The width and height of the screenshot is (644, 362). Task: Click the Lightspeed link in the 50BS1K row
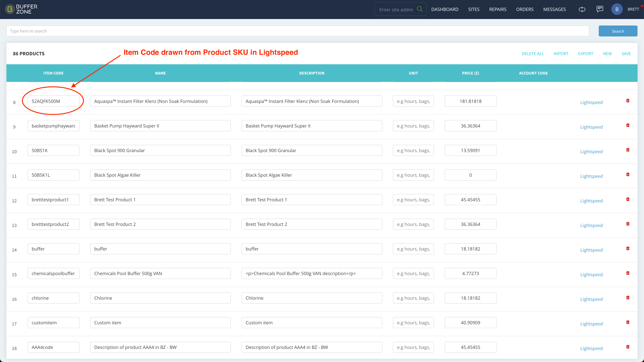pyautogui.click(x=591, y=151)
